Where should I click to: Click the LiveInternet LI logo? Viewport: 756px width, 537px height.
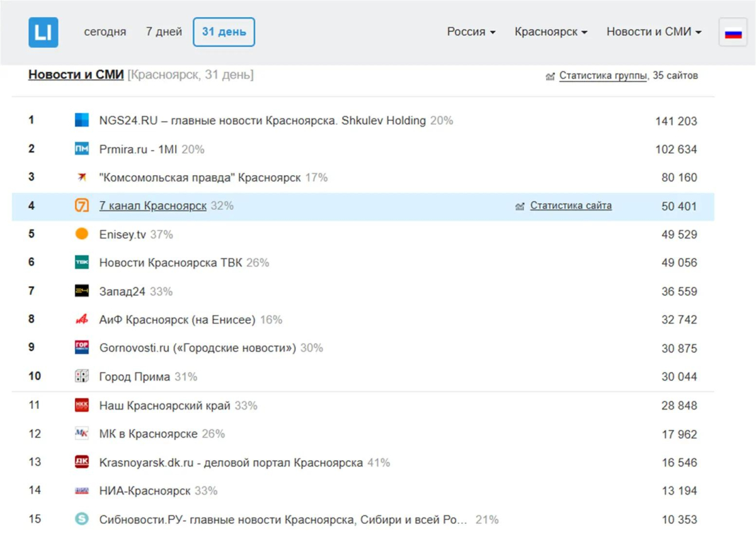pos(43,32)
